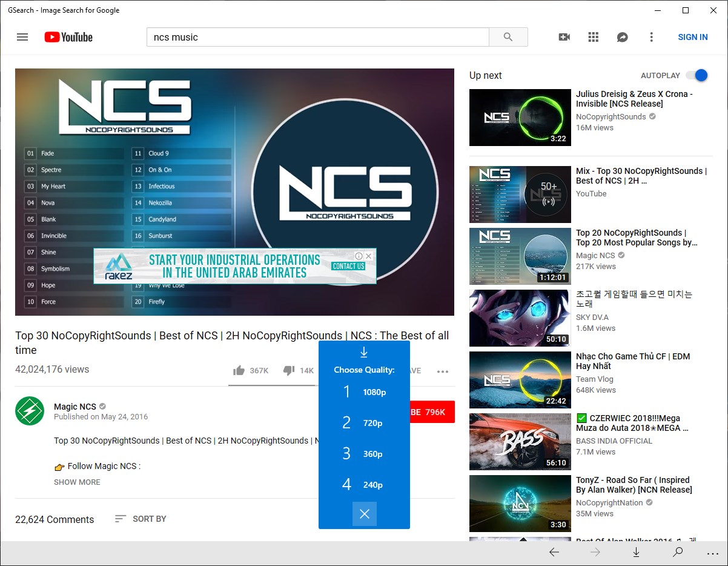Open the header settings three-dot menu
The height and width of the screenshot is (566, 728).
(x=652, y=37)
